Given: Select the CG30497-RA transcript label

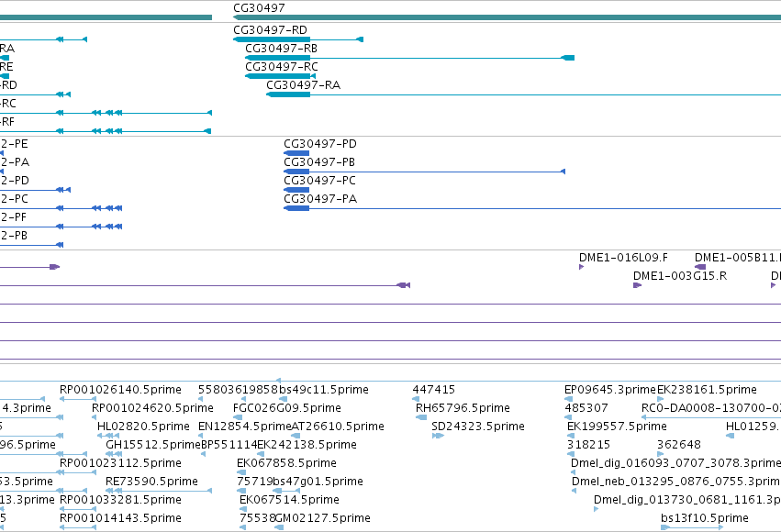Looking at the screenshot, I should [x=304, y=85].
